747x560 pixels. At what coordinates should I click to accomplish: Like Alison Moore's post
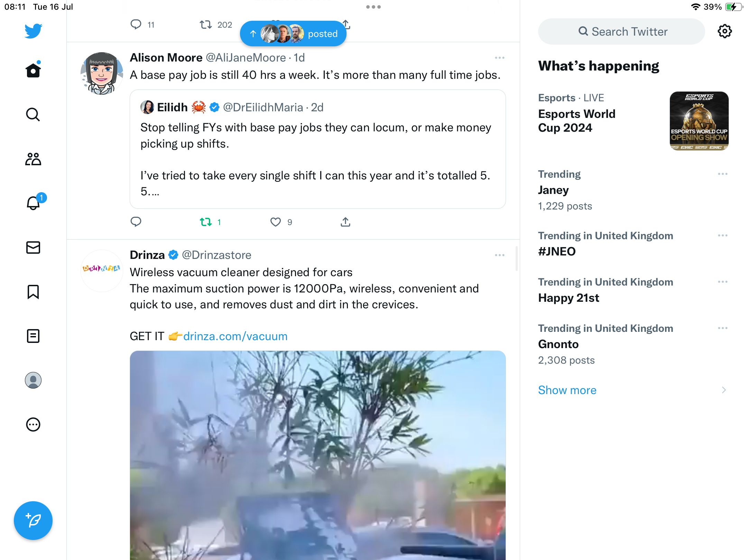tap(276, 222)
